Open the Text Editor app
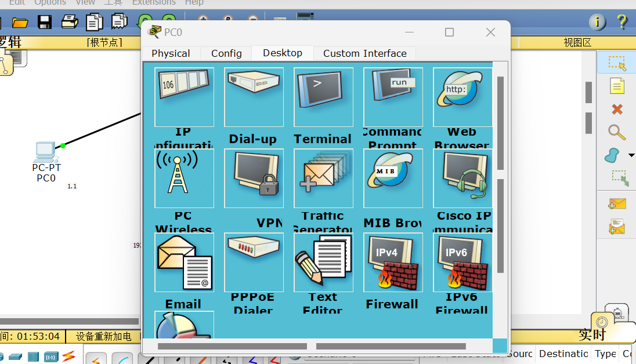Viewport: 636px width, 364px height. pyautogui.click(x=323, y=262)
